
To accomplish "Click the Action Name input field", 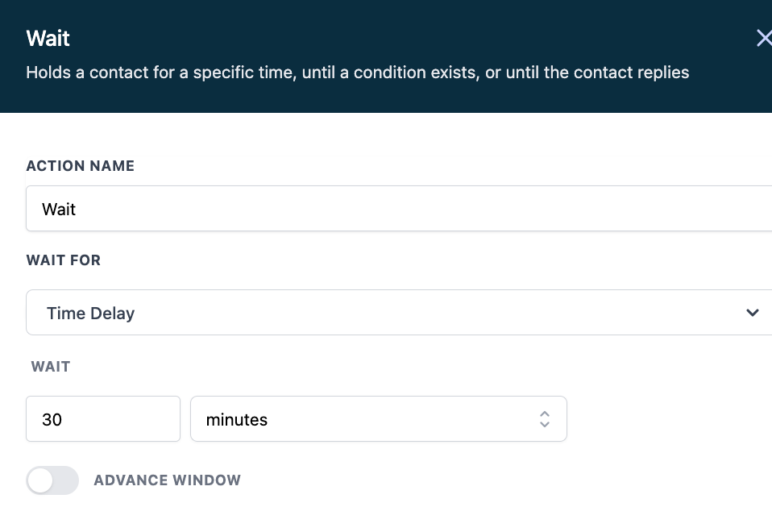I will [x=399, y=209].
